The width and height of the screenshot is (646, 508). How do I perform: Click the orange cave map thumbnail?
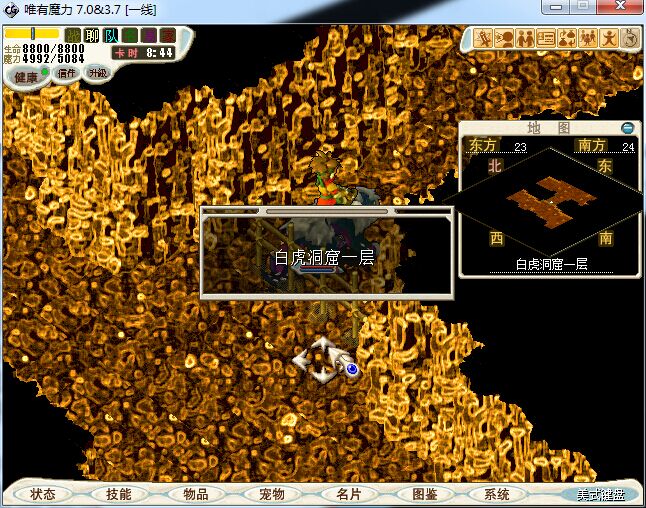click(548, 201)
